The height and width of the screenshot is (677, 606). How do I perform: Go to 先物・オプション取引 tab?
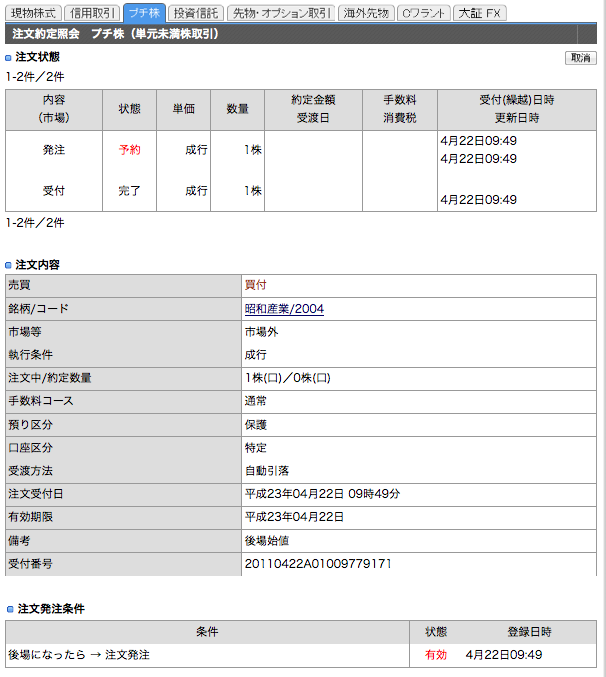click(x=281, y=13)
